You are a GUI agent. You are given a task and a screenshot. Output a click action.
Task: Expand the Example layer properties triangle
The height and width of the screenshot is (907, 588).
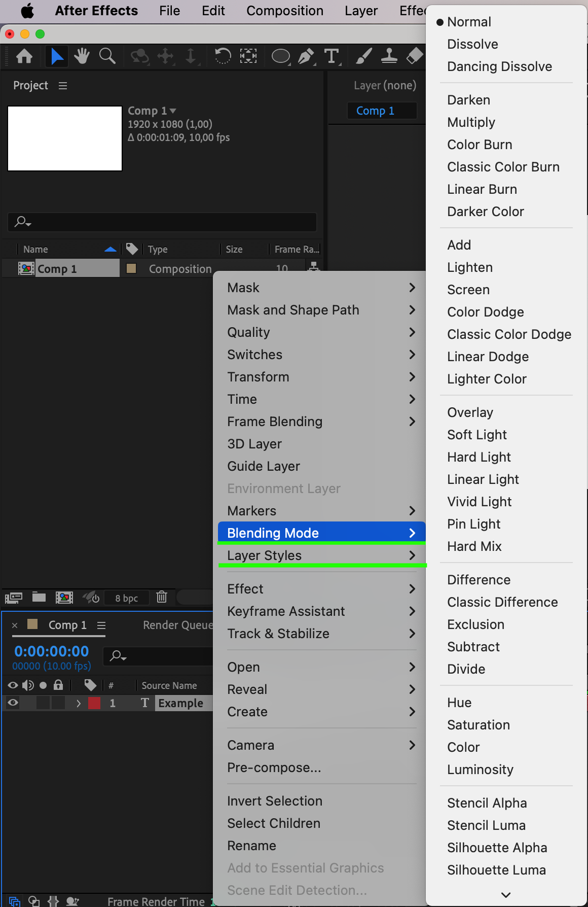click(x=79, y=703)
